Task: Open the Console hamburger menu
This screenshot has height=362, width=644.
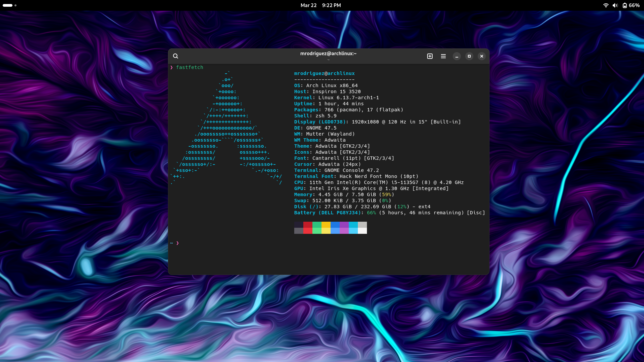Action: (x=443, y=56)
